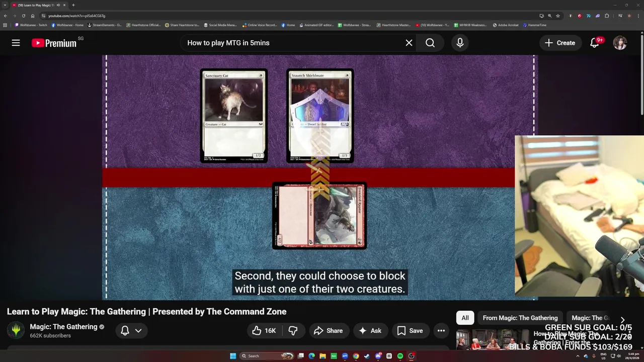The height and width of the screenshot is (362, 644).
Task: Open the volume tray icon
Action: point(619,356)
